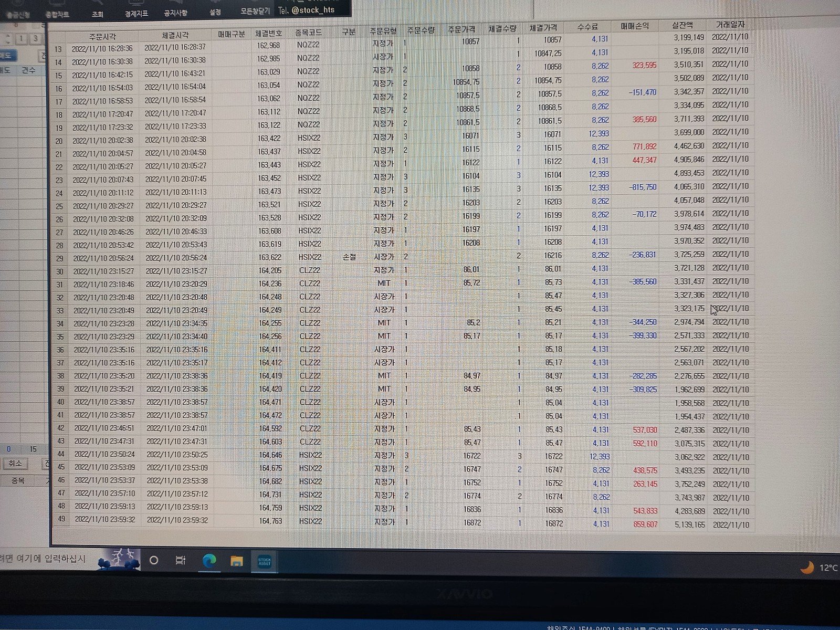Sort by the 주문시각 column header
840x630 pixels.
click(x=102, y=36)
